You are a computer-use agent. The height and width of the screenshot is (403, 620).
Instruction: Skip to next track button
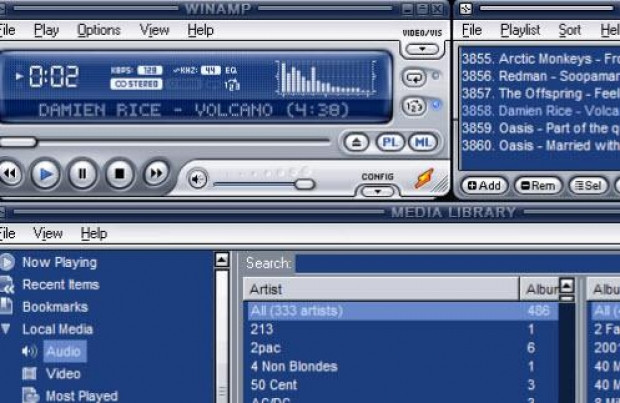coord(156,173)
